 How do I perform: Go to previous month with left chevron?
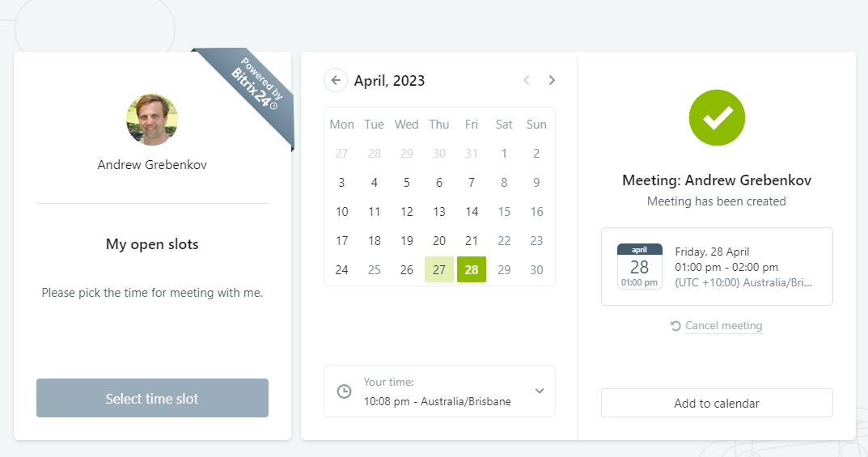pyautogui.click(x=527, y=80)
